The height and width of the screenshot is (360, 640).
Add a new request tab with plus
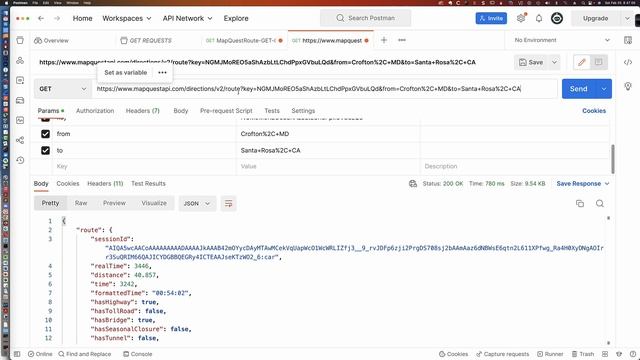(384, 40)
